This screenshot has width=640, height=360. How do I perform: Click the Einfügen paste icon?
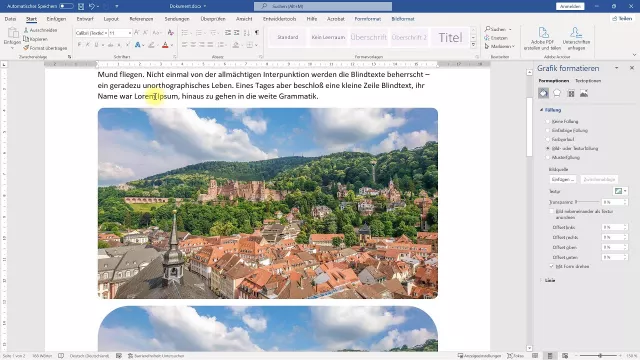coord(12,33)
